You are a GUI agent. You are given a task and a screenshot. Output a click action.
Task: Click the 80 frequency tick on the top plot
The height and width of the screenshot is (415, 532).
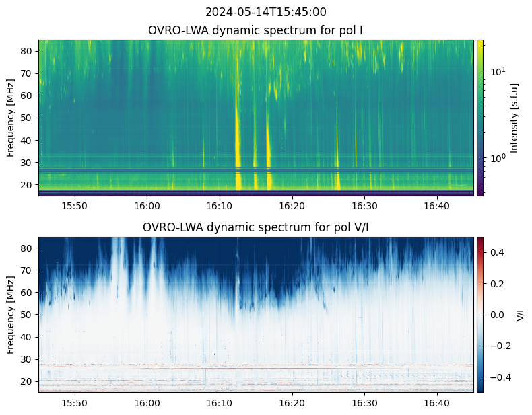tap(28, 50)
